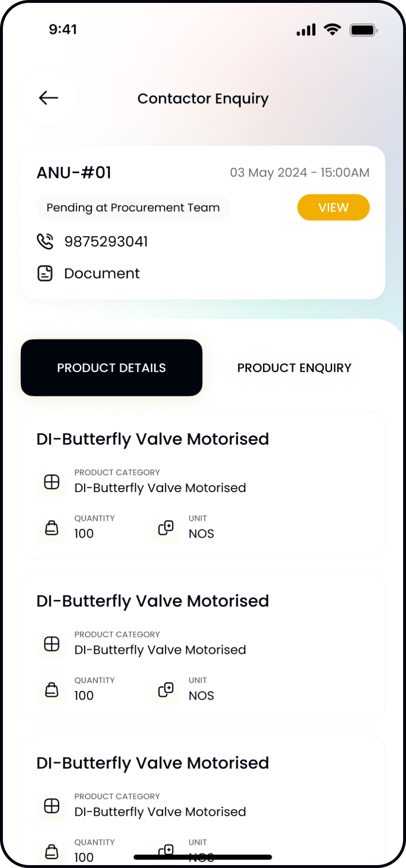Open the second DI-Butterfly Valve Motorised card title
This screenshot has width=406, height=868.
point(153,601)
